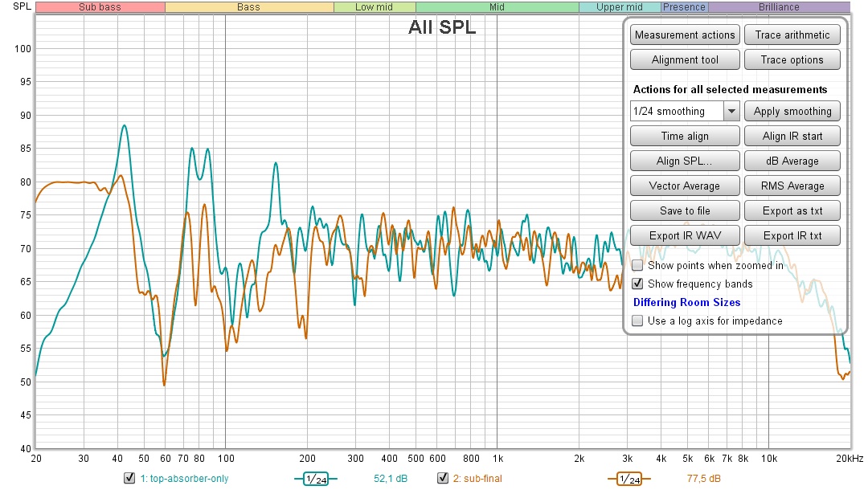Enable Show points when zoomed in
This screenshot has width=868, height=490.
pyautogui.click(x=638, y=265)
